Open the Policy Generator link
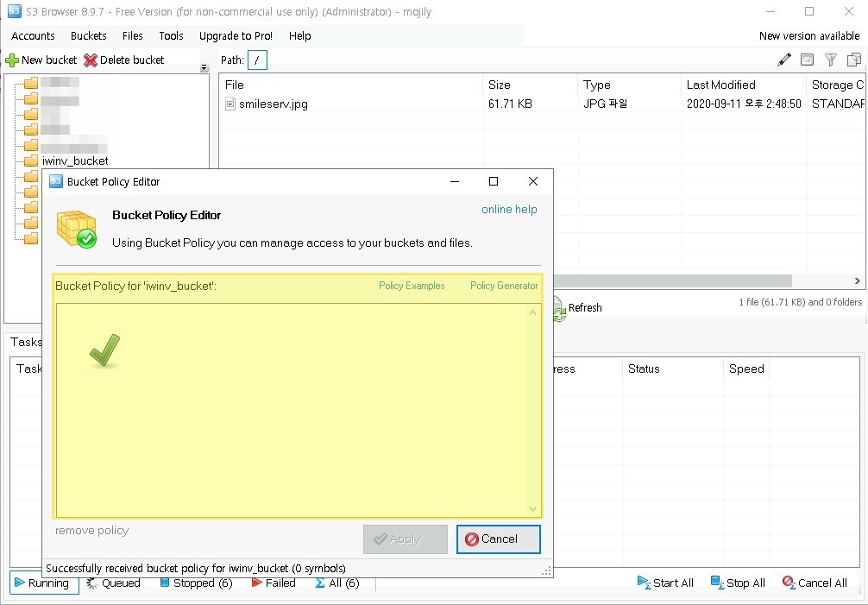Viewport: 868px width, 605px height. [504, 286]
